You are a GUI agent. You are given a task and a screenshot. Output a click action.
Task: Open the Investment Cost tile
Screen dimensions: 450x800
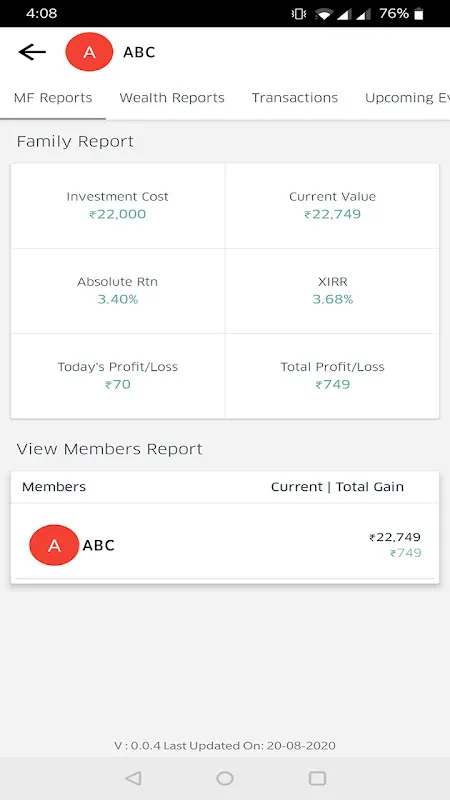click(x=118, y=206)
